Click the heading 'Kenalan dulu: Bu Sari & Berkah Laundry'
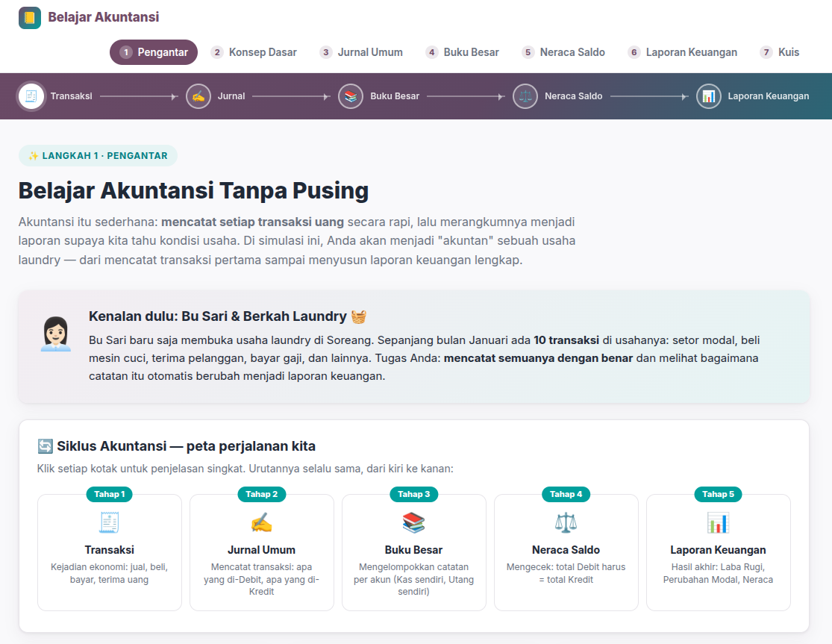The width and height of the screenshot is (832, 644). (x=218, y=316)
